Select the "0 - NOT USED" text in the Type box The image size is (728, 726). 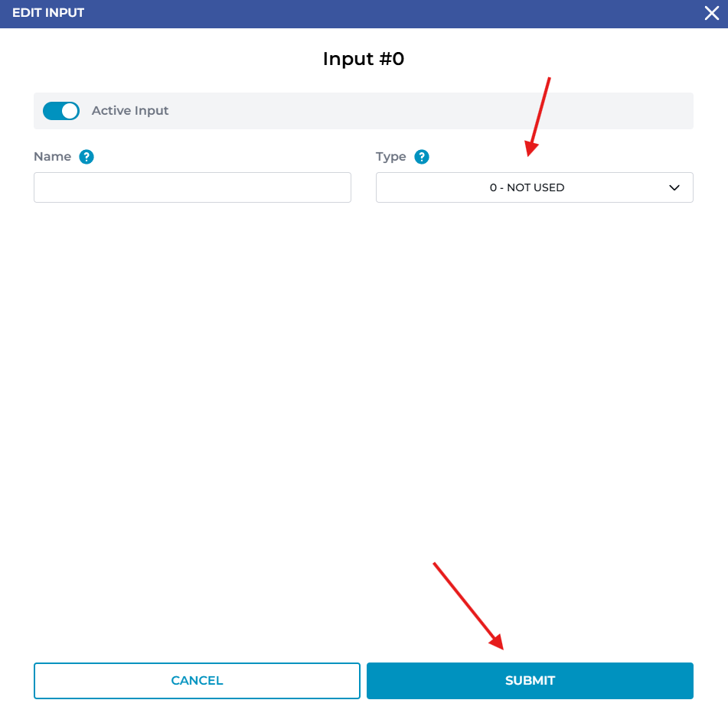tap(527, 187)
